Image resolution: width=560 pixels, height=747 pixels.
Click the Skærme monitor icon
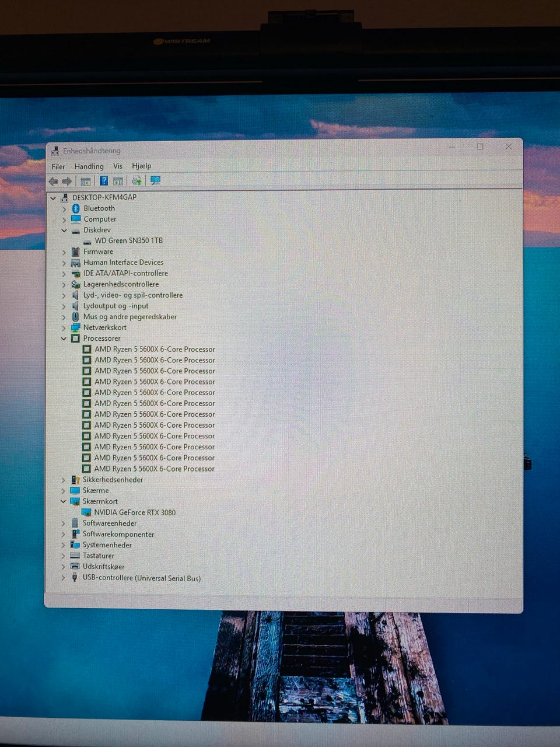(75, 490)
